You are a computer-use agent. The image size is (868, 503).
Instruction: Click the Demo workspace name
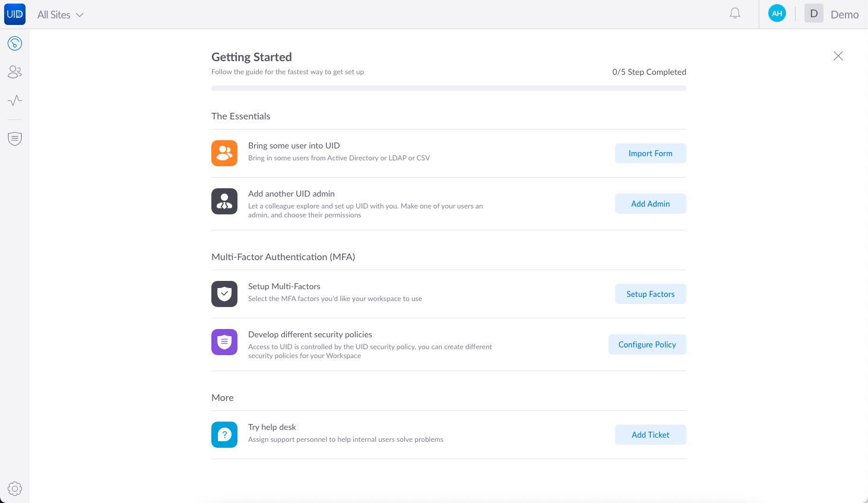tap(844, 14)
